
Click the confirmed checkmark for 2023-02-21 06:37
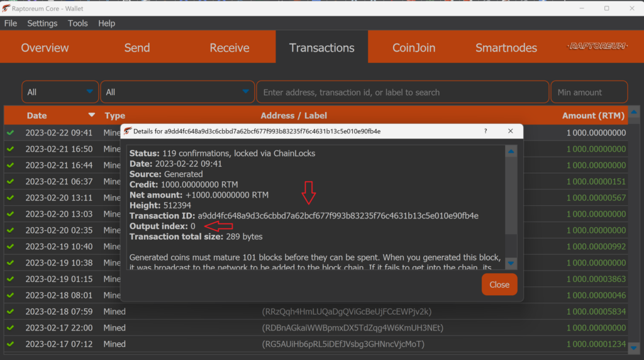point(10,181)
